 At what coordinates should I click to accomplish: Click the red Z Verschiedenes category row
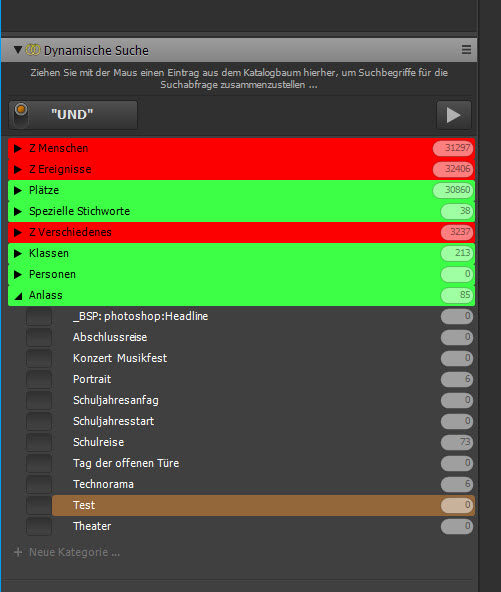coord(241,232)
